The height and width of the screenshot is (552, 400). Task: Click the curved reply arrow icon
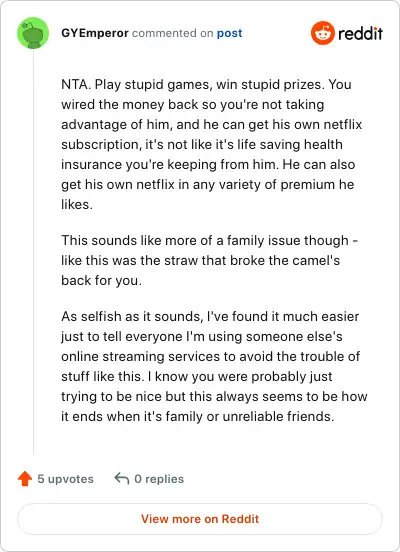(x=122, y=478)
